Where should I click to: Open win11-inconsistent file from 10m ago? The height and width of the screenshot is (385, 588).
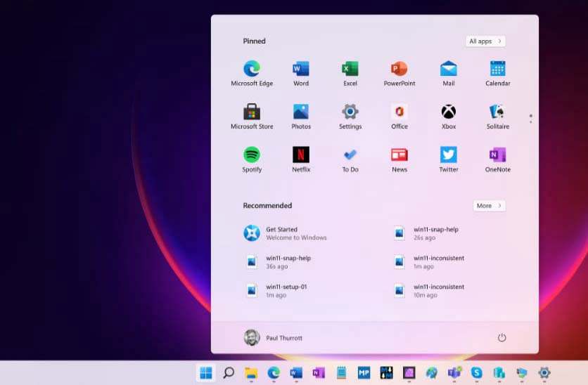tap(429, 291)
